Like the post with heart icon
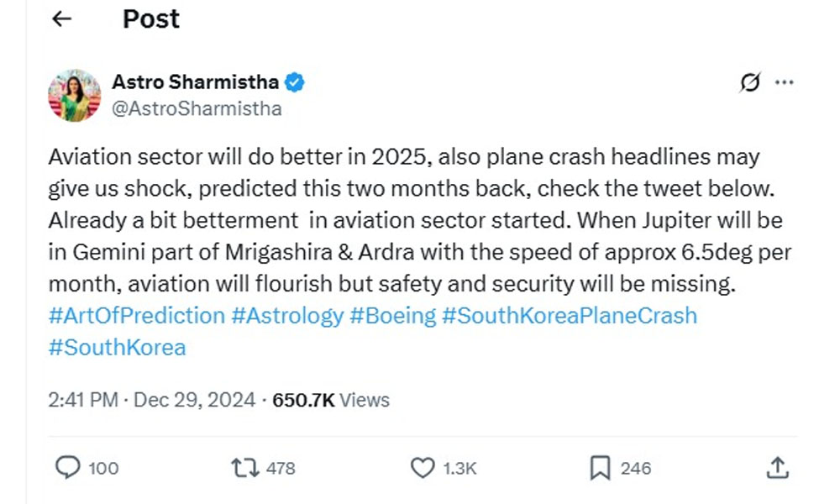The image size is (840, 504). [x=422, y=468]
